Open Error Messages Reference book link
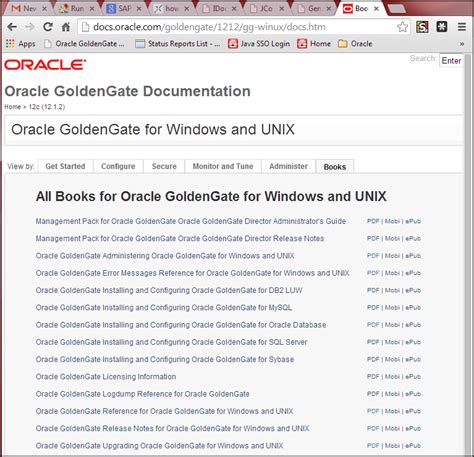The image size is (474, 457). pos(192,273)
